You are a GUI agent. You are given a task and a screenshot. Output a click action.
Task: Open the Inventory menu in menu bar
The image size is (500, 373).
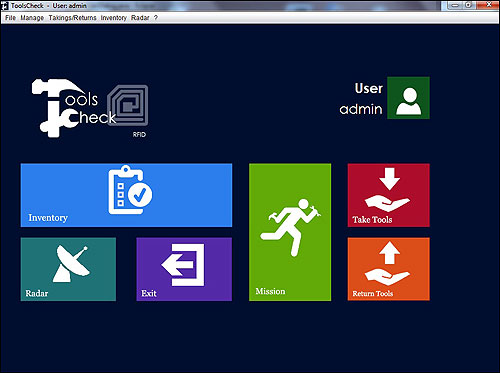[x=114, y=18]
